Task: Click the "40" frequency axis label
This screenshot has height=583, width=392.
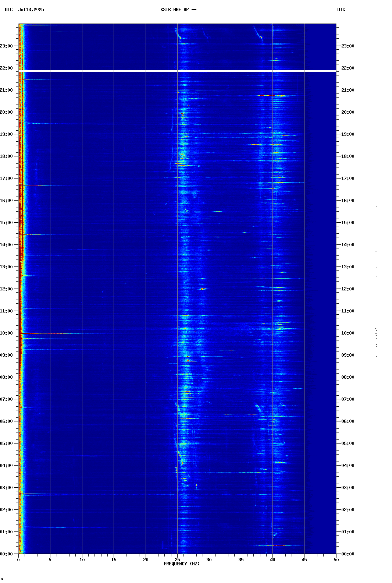Action: tap(272, 560)
